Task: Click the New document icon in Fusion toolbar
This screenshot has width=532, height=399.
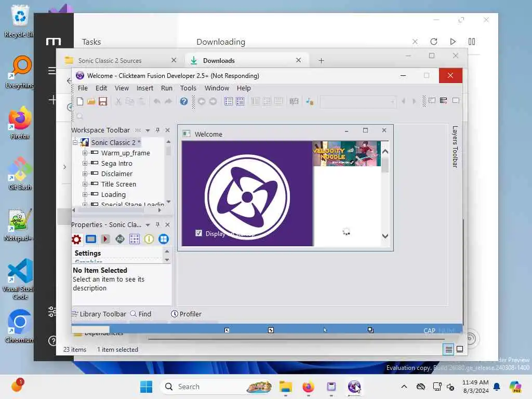Action: (80, 101)
